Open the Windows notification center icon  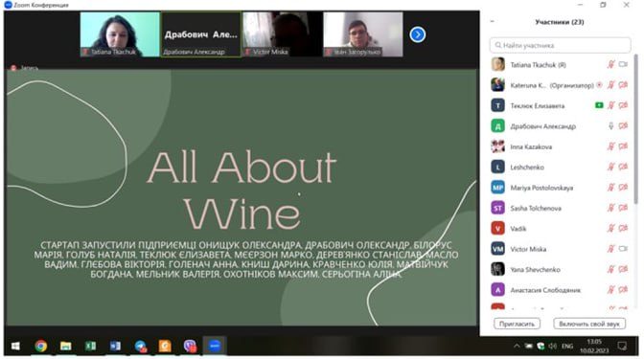(622, 347)
